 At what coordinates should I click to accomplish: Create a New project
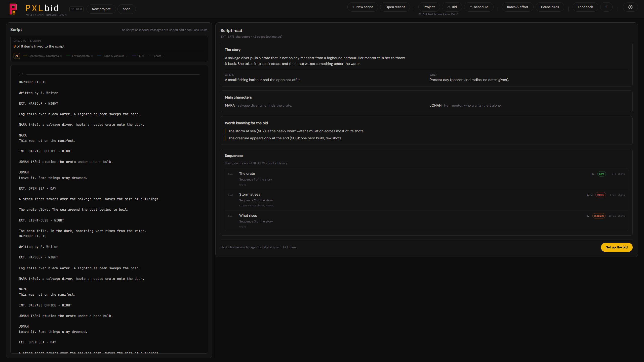tap(101, 9)
